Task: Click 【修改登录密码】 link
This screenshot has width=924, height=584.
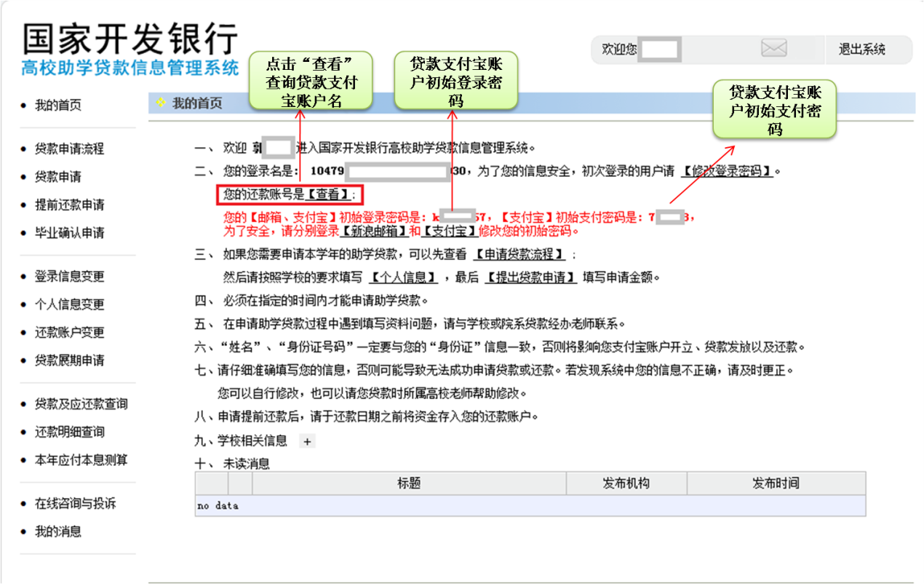Action: point(727,172)
